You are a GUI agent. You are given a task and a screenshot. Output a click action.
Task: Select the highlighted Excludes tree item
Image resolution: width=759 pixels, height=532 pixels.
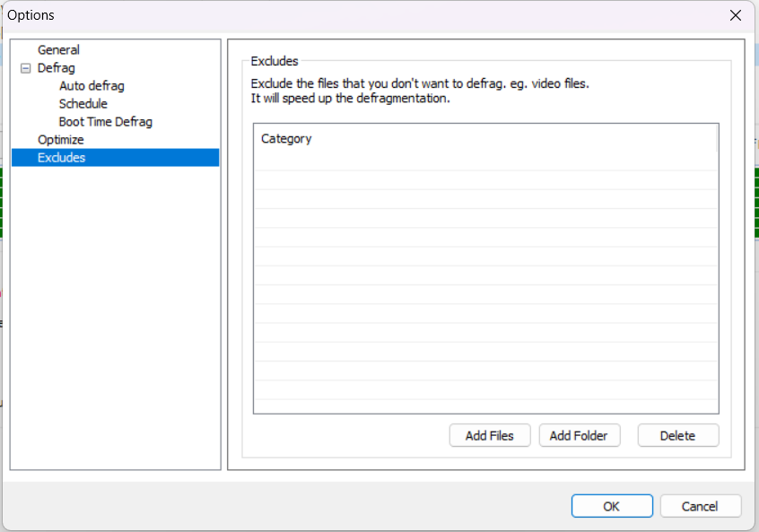pos(62,158)
